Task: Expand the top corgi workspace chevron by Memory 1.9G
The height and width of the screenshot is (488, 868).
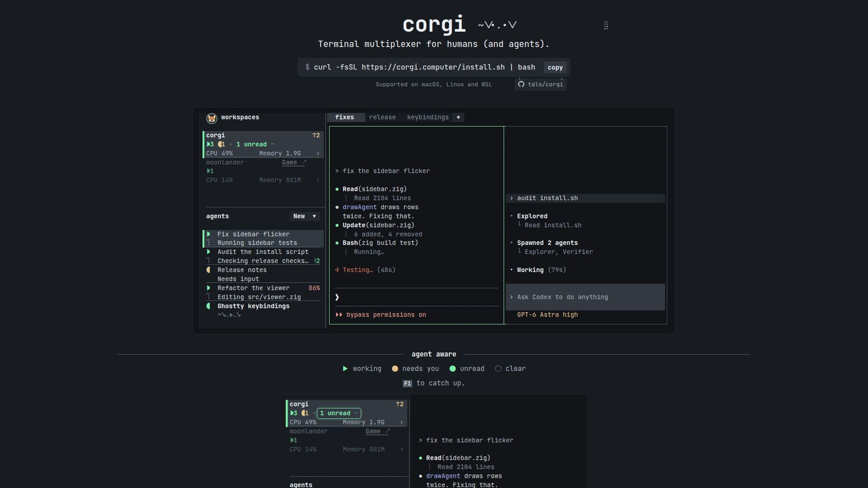Action: 318,153
